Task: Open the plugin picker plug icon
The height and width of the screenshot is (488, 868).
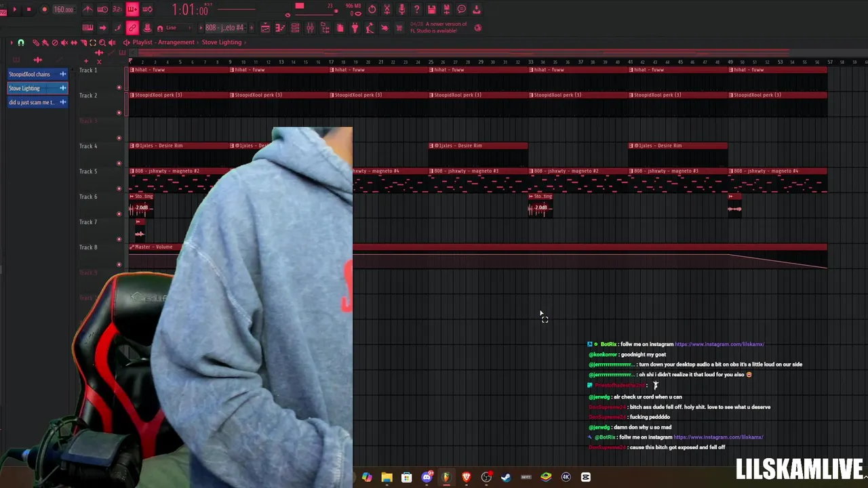Action: pyautogui.click(x=355, y=28)
